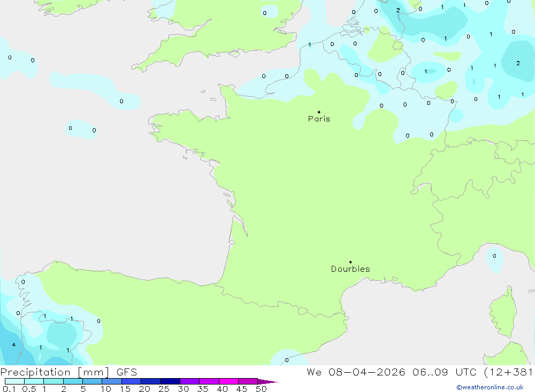Click the '06..09 UTC' time text

click(445, 372)
